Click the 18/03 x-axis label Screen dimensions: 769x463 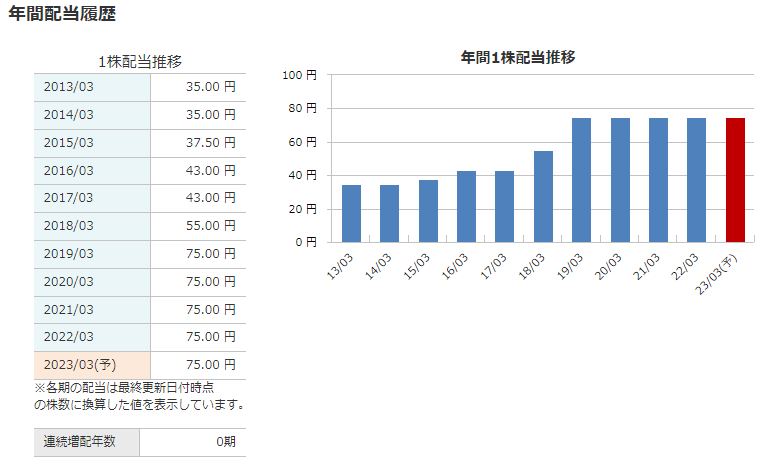click(532, 266)
